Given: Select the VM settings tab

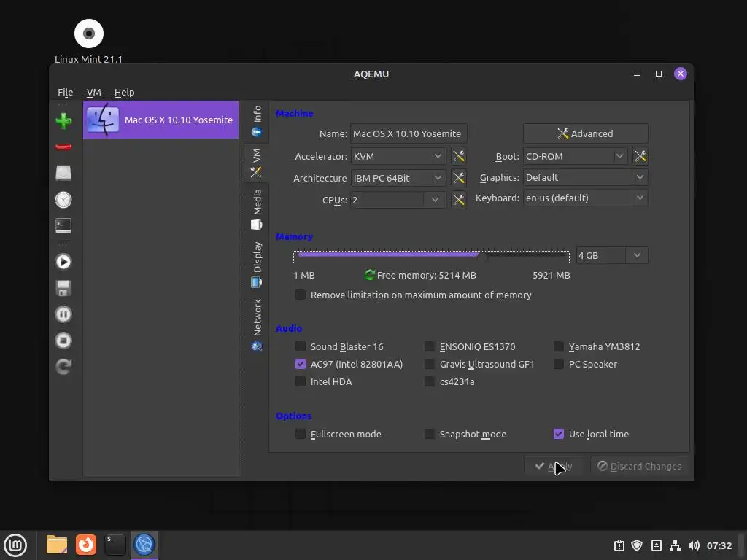Looking at the screenshot, I should [257, 163].
